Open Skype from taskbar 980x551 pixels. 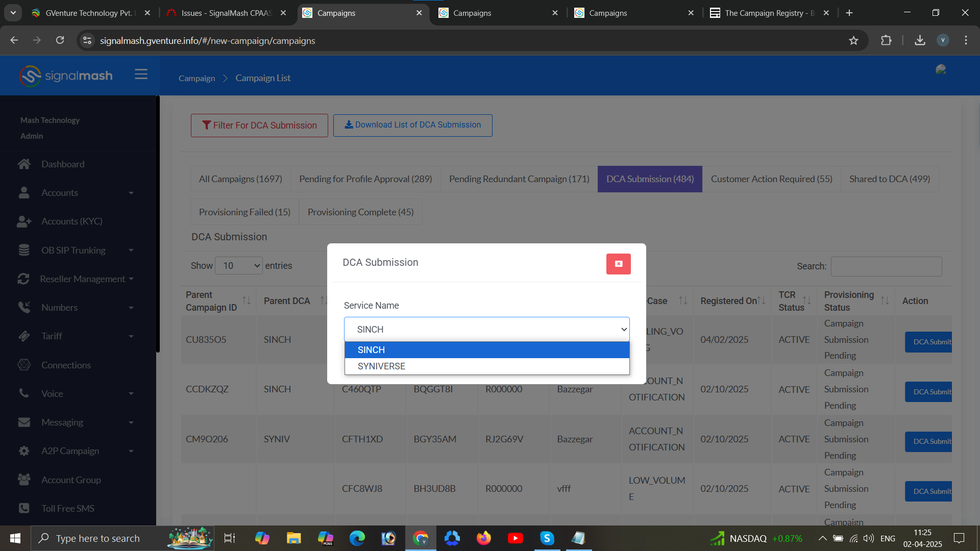[547, 538]
